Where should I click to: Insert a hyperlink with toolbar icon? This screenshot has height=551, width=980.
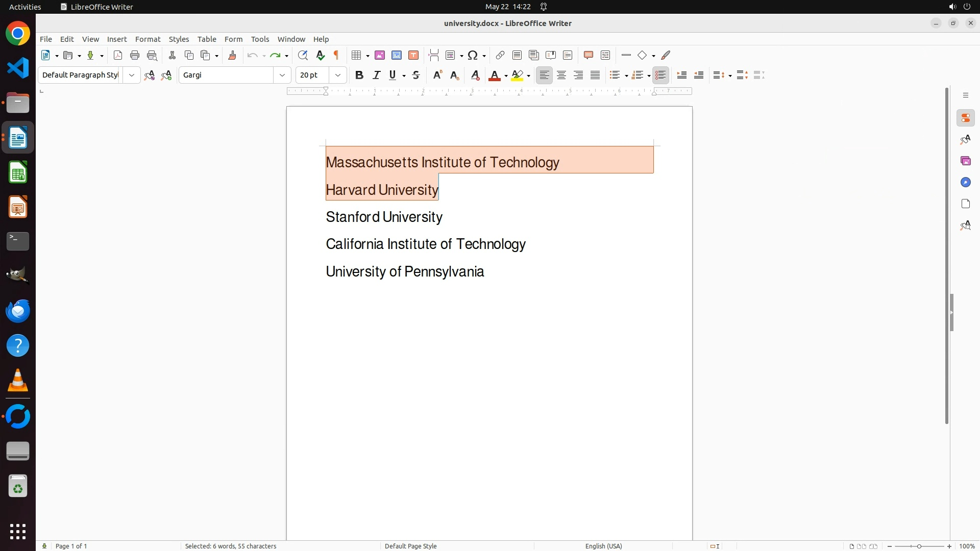pyautogui.click(x=500, y=55)
